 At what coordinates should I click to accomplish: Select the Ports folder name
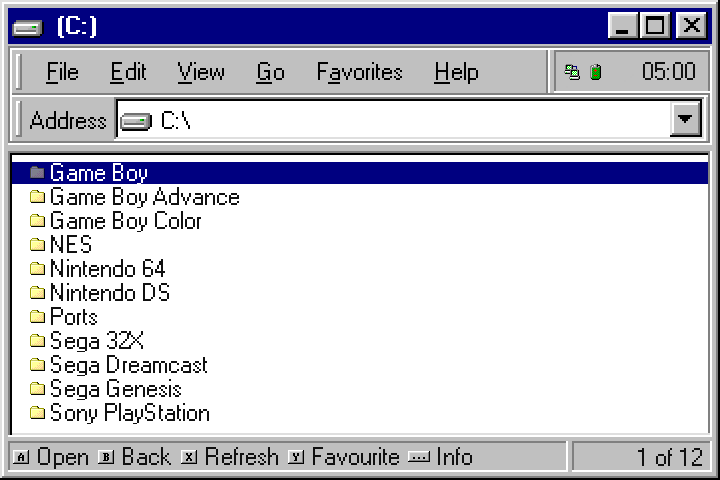(73, 317)
